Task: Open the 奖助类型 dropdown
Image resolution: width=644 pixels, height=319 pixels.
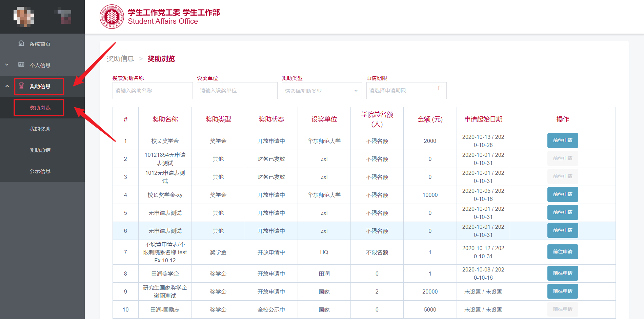Action: (x=321, y=91)
